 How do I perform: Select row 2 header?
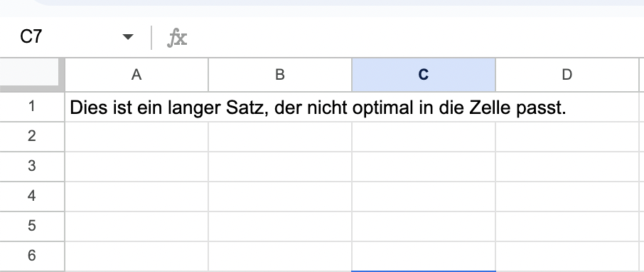32,137
